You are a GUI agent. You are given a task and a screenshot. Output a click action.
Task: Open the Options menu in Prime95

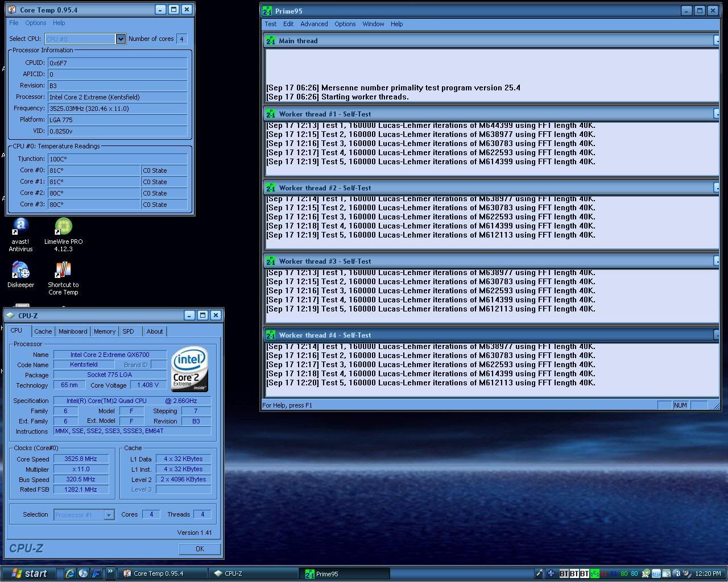(345, 24)
